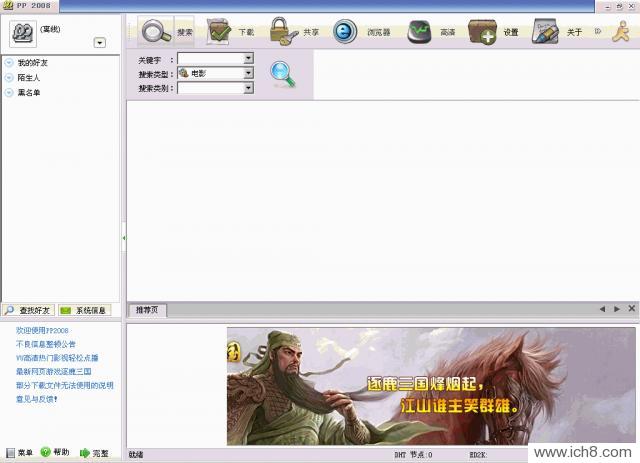Open the 搜索类型 dropdown showing 电影
The width and height of the screenshot is (640, 463).
248,73
